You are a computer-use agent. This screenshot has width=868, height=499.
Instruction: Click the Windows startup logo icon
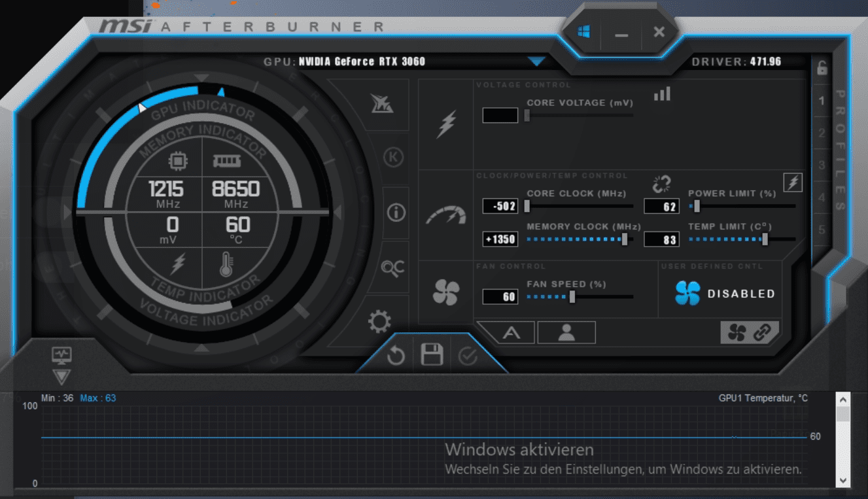(x=583, y=32)
